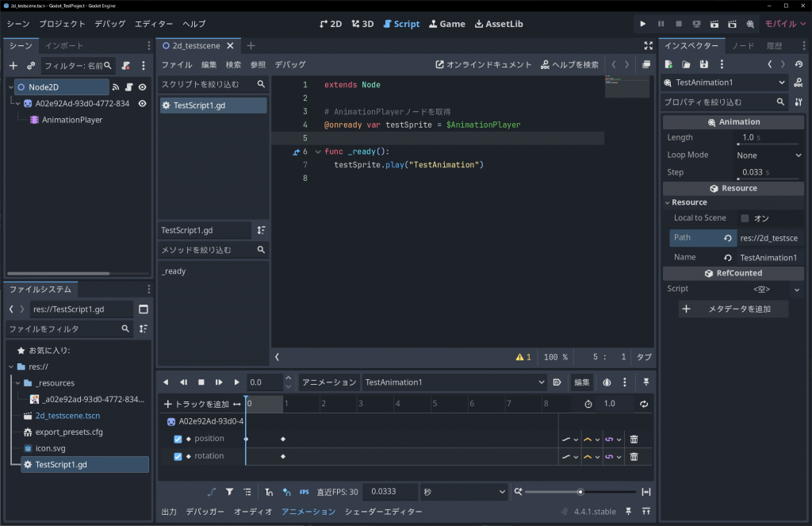Play the animation forward in the animation panel
Image resolution: width=812 pixels, height=526 pixels.
(236, 382)
